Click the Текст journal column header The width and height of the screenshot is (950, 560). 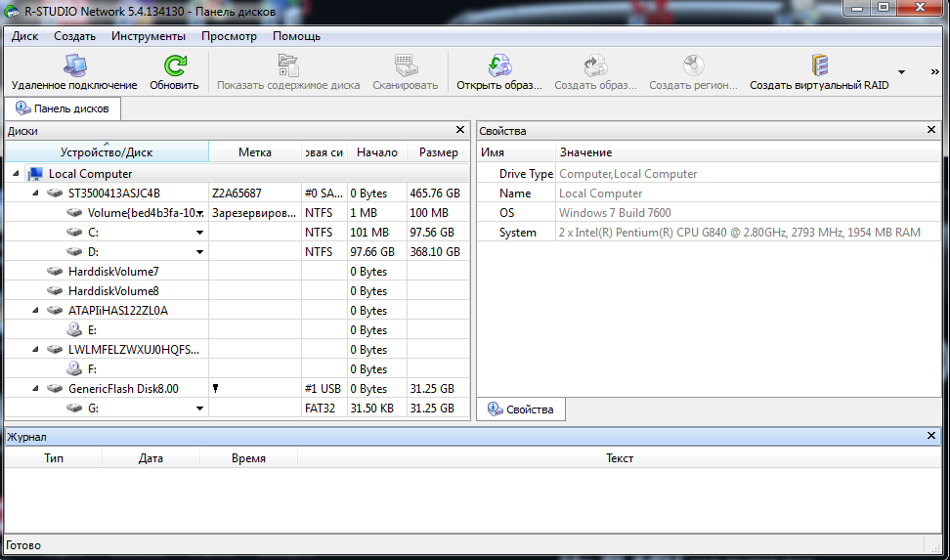[x=620, y=458]
